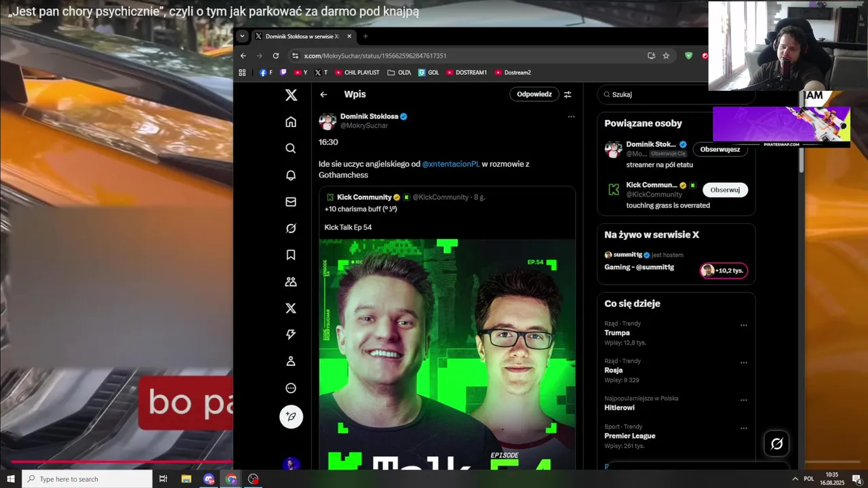
Task: Click Obserwuj button for Kick Community
Action: coord(725,190)
